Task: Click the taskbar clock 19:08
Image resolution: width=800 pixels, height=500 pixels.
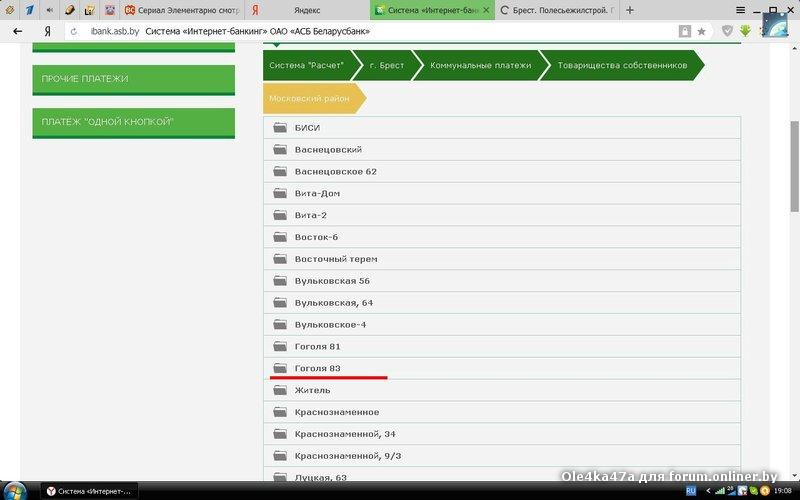Action: coord(783,491)
